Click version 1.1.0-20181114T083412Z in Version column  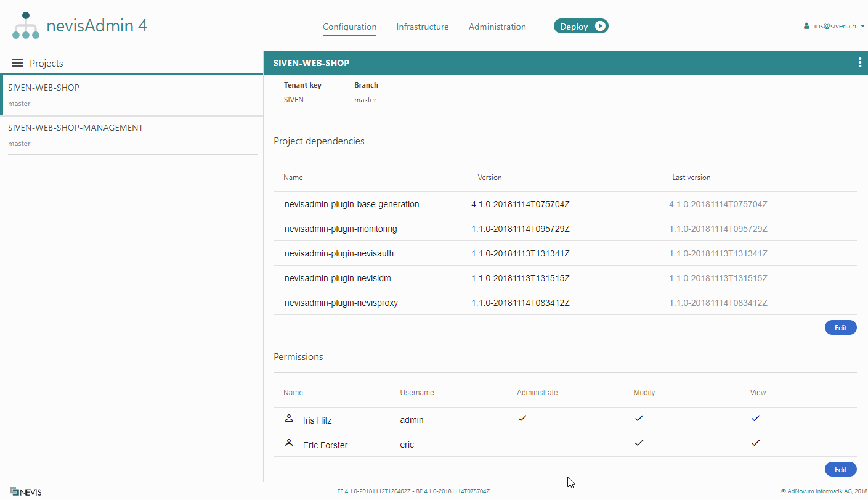point(521,303)
